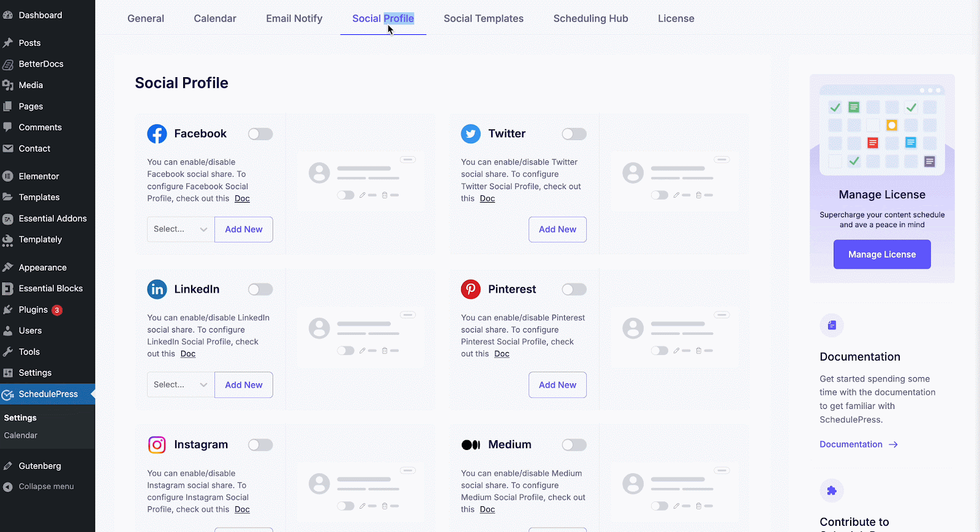Switch to the Scheduling Hub tab

(591, 18)
